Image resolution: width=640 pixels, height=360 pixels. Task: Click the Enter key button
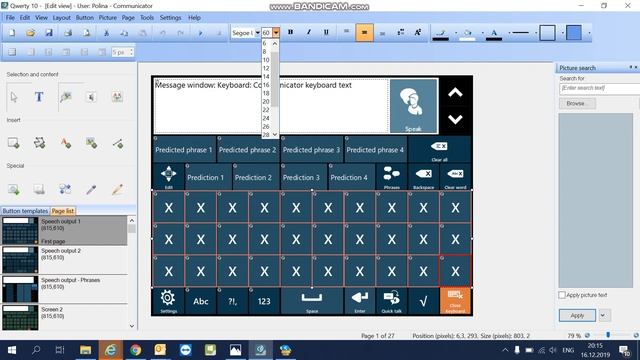click(x=360, y=301)
